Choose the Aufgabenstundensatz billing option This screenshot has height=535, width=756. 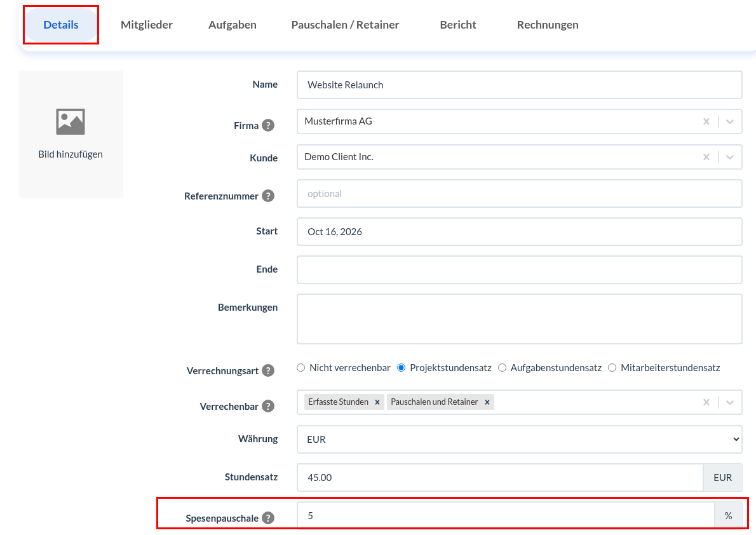click(502, 368)
